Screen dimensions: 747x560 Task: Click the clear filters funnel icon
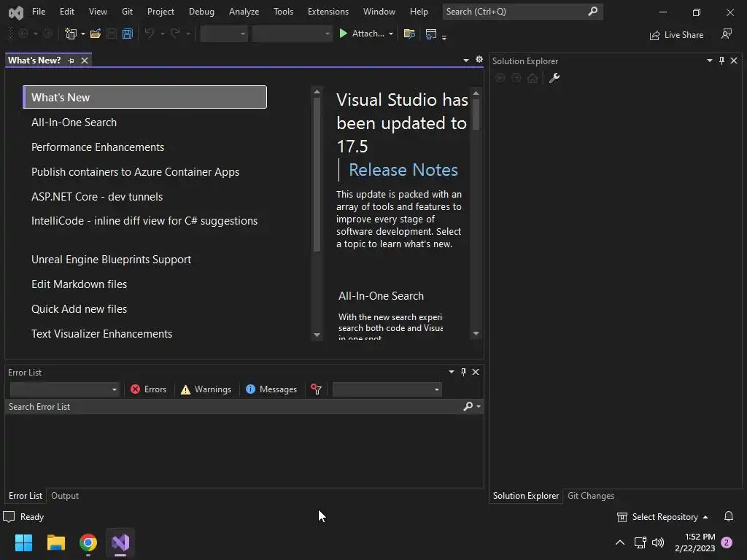tap(316, 389)
